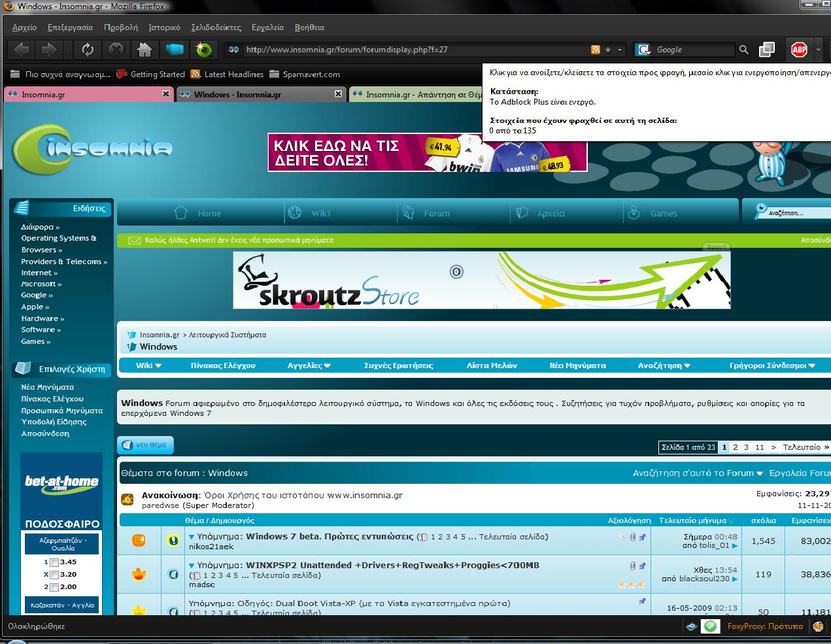831x644 pixels.
Task: Click the search magnifier next to Google box
Action: tap(743, 50)
